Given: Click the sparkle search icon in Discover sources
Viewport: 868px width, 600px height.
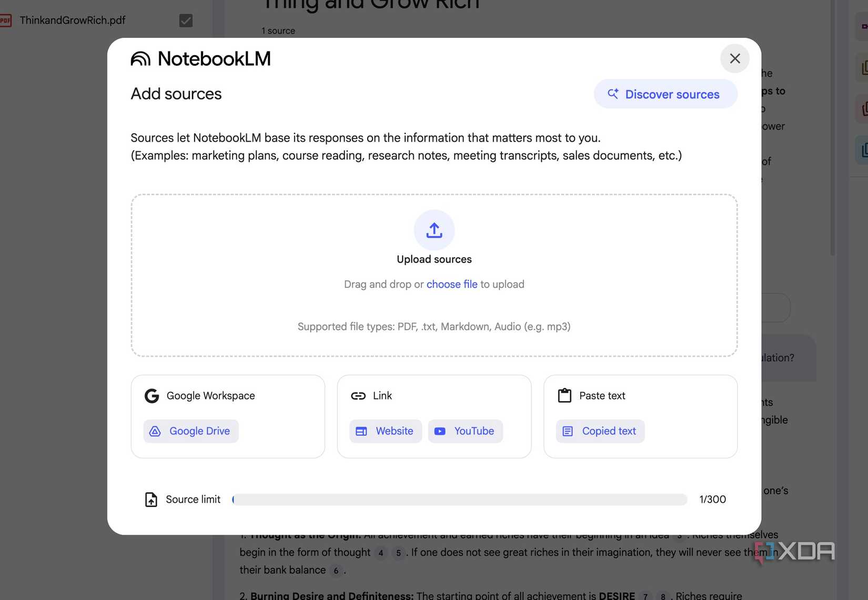Looking at the screenshot, I should (613, 94).
